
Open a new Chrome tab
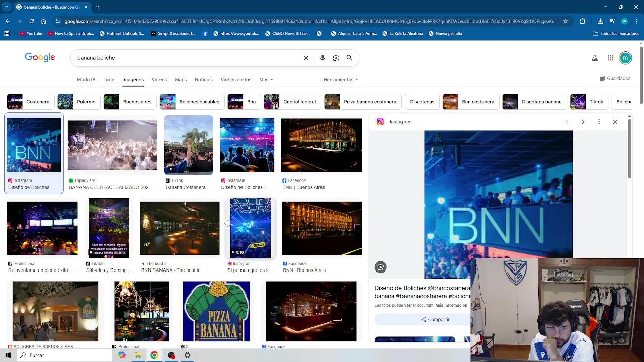tap(98, 7)
